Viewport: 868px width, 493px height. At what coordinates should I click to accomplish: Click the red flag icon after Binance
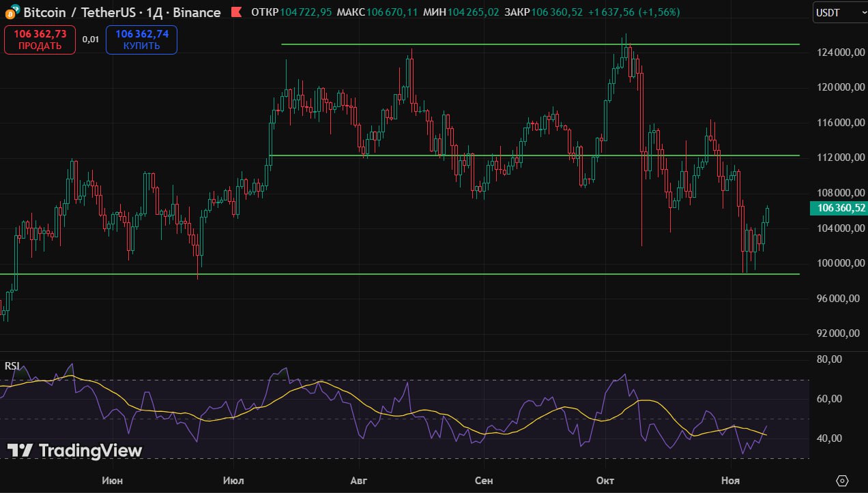[x=235, y=12]
